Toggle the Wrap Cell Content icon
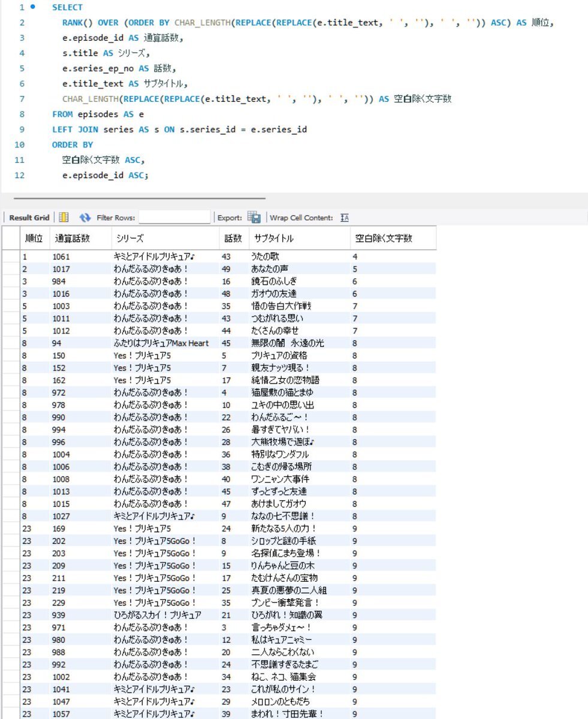Screen dimensions: 588x719 tap(344, 217)
